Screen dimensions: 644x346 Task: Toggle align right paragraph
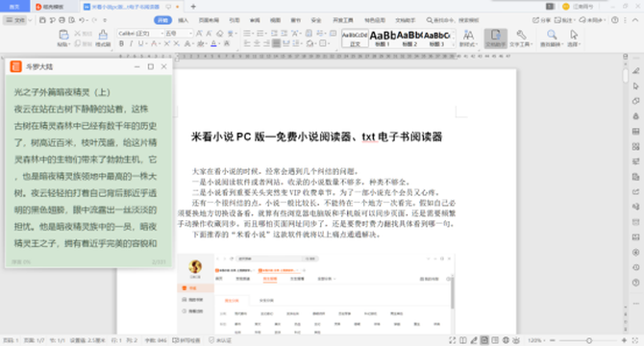[266, 43]
